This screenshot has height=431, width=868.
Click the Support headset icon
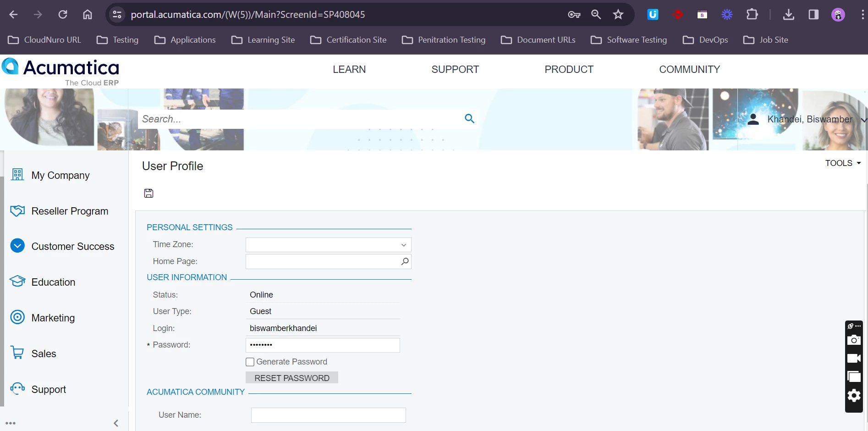pos(17,389)
